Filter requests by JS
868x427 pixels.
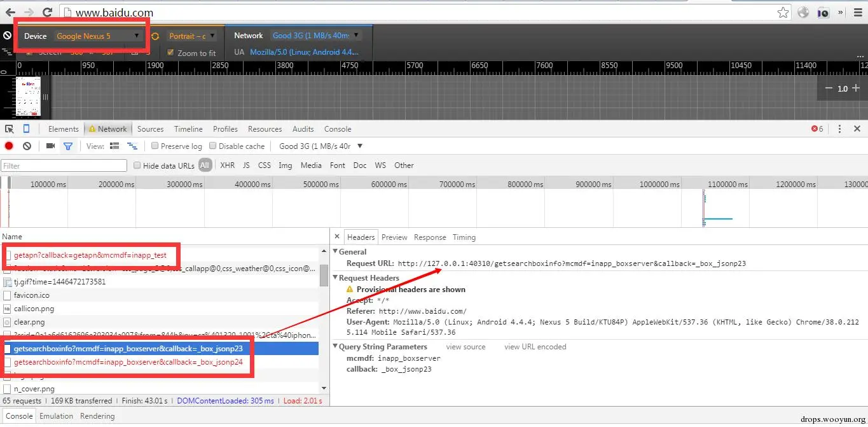(x=246, y=165)
